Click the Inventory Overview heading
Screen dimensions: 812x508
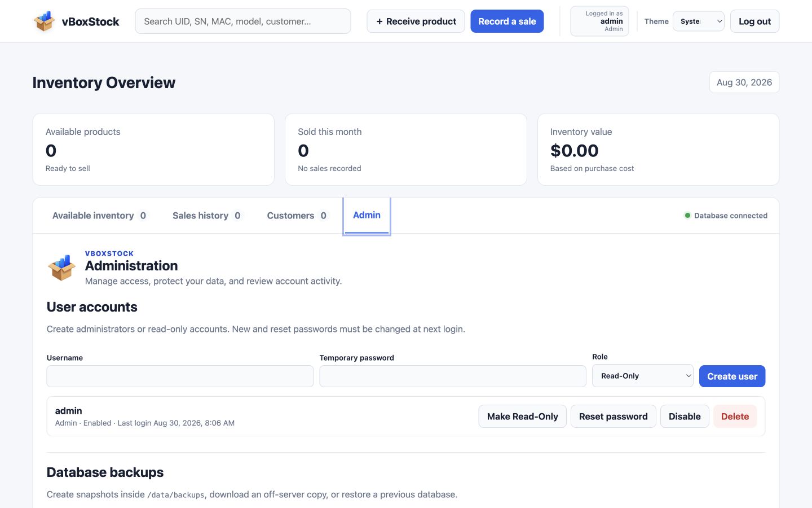[104, 82]
